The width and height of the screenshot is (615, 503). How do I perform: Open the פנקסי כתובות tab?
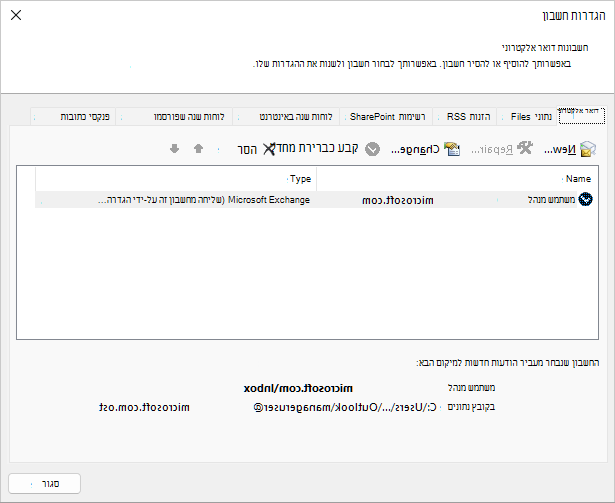(73, 117)
